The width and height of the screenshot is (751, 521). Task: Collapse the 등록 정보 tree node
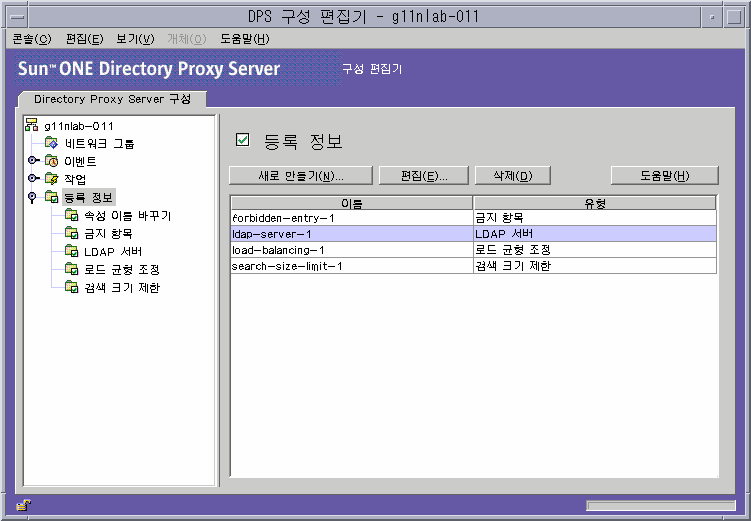(32, 197)
